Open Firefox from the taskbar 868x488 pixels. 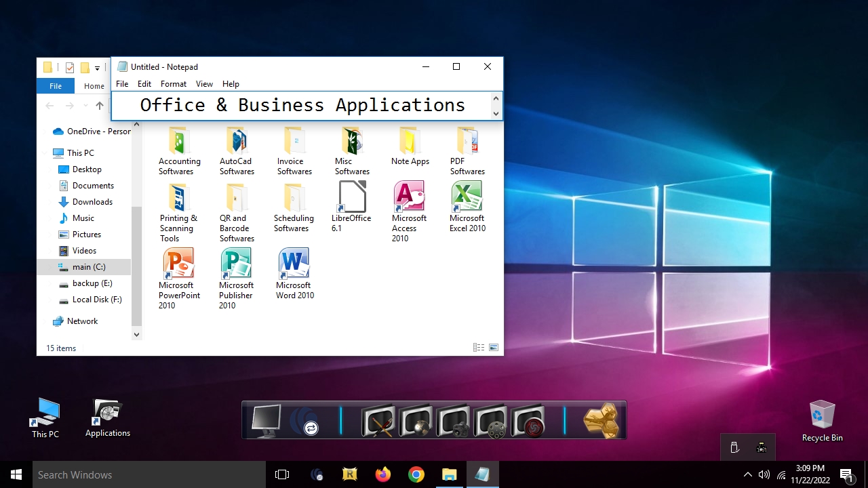[383, 474]
